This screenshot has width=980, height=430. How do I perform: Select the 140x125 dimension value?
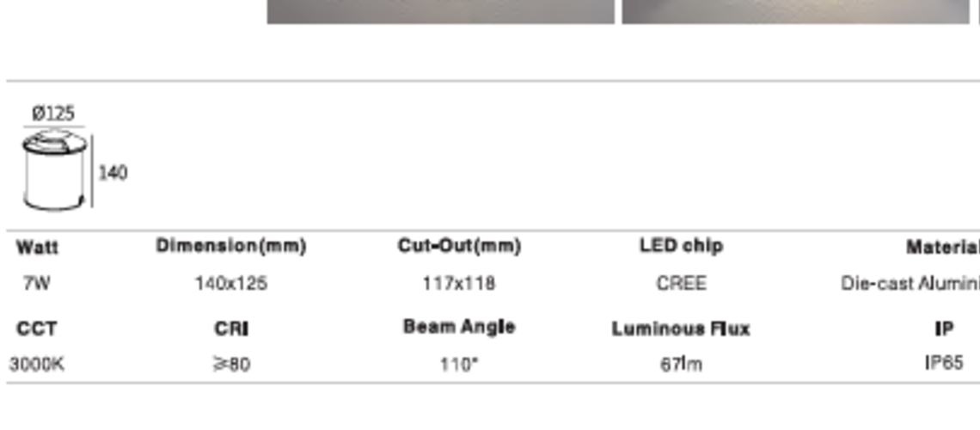pos(230,283)
